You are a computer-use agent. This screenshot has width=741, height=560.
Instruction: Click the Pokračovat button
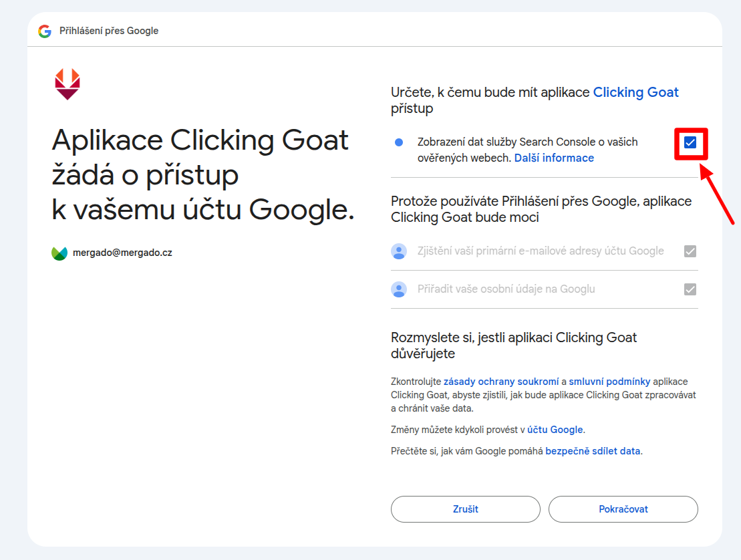pyautogui.click(x=623, y=509)
